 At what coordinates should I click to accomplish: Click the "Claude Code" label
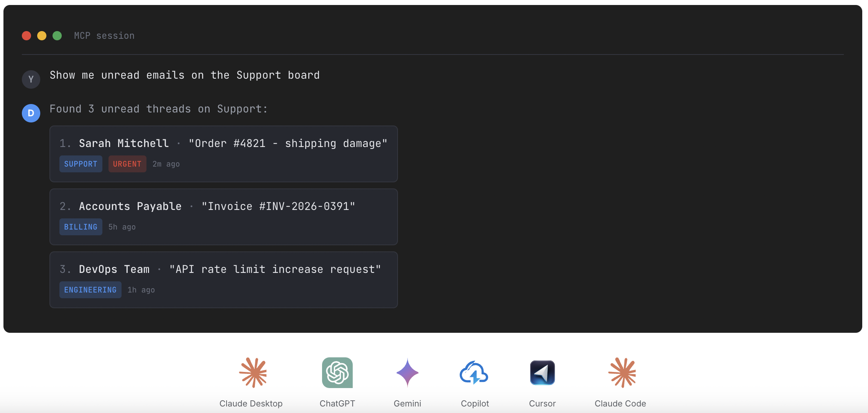620,403
